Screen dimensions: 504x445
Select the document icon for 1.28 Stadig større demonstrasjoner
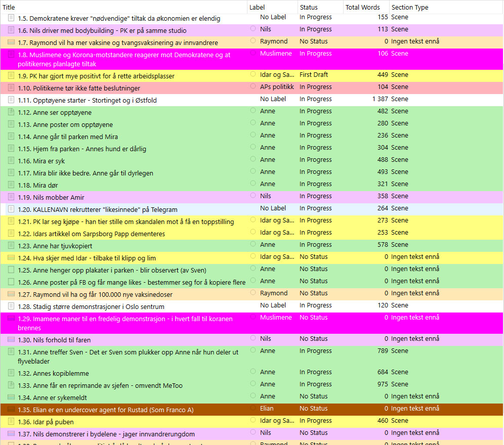11,306
